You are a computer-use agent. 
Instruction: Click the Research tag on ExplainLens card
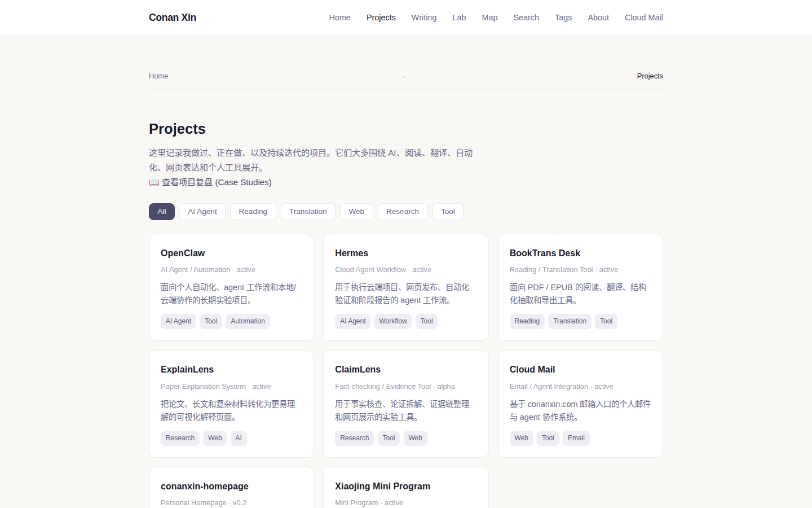tap(180, 438)
